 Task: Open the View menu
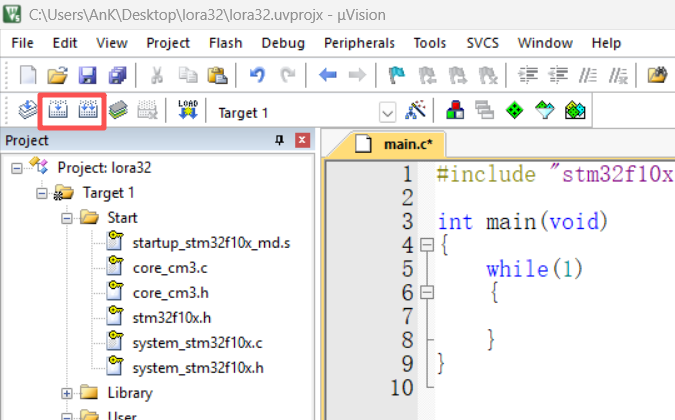[112, 43]
